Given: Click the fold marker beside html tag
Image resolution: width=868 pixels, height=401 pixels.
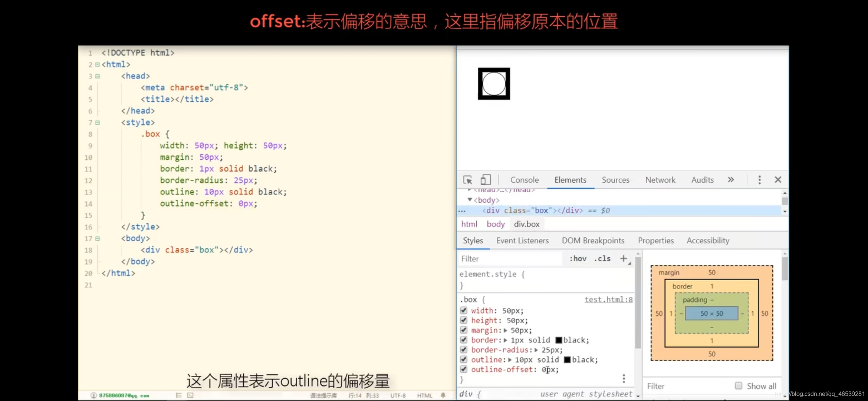Looking at the screenshot, I should click(x=98, y=65).
